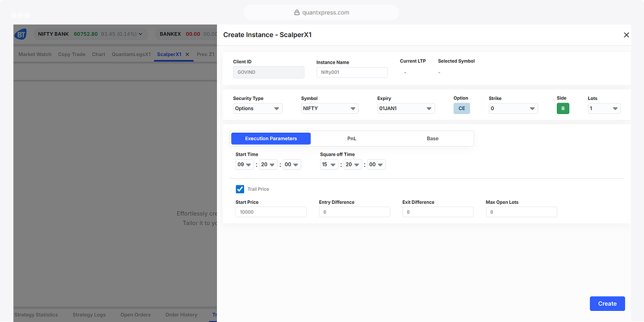Viewport: 644px width, 322px height.
Task: Click the lock icon in address bar
Action: pyautogui.click(x=297, y=12)
